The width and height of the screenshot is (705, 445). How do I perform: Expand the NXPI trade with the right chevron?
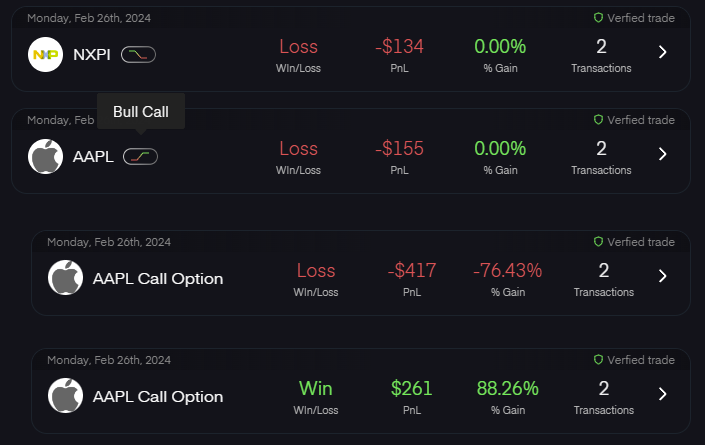tap(662, 52)
